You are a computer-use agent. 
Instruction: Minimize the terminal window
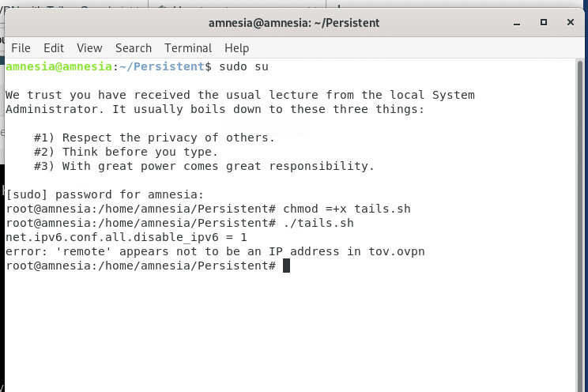[517, 23]
